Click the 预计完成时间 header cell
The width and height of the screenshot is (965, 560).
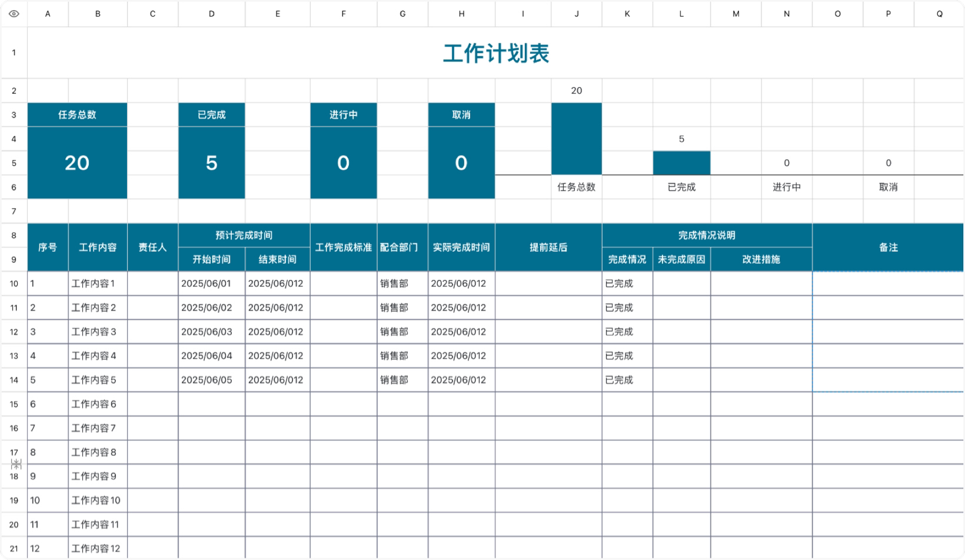pos(244,235)
